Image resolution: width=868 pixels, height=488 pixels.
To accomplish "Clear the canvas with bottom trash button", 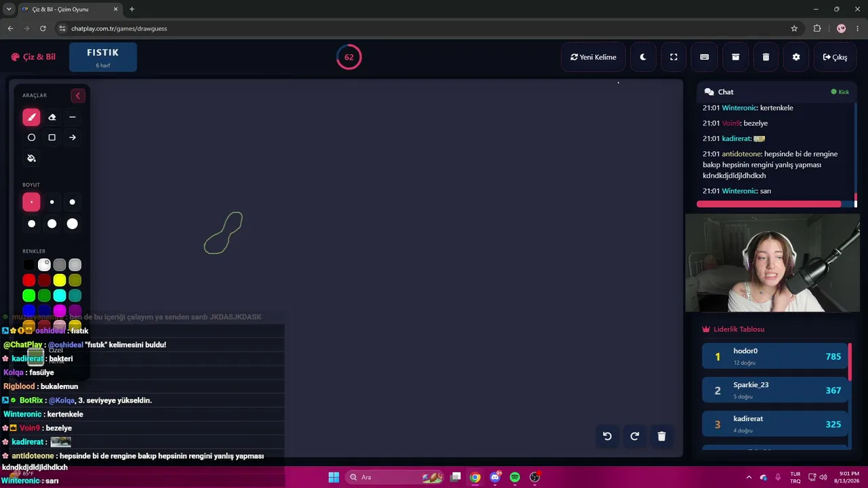I will coord(662,436).
